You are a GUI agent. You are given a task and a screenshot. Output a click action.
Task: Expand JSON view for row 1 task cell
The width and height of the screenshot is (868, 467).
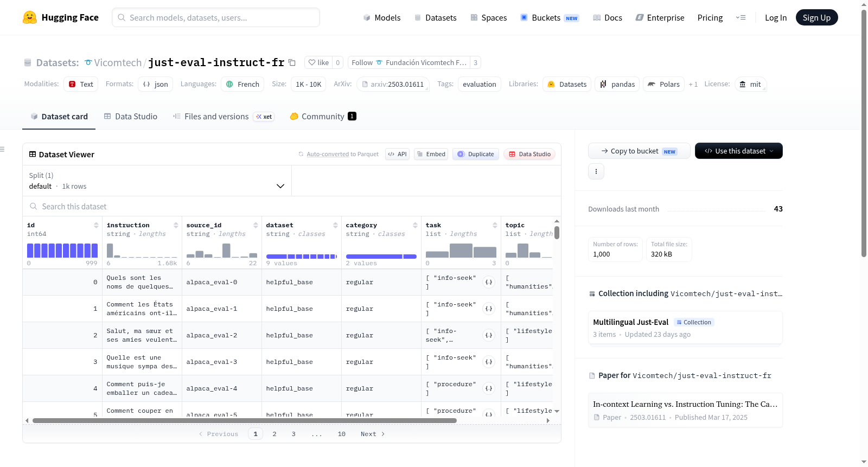coord(489,309)
